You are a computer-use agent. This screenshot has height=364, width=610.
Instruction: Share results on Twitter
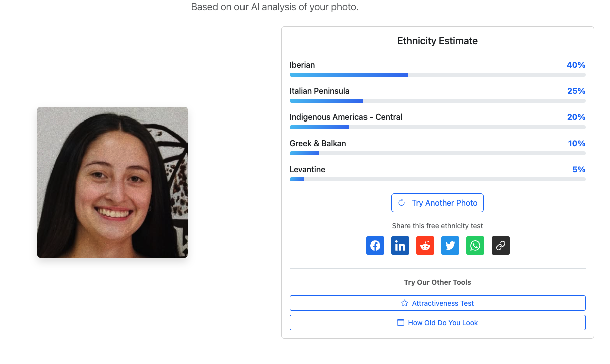450,246
